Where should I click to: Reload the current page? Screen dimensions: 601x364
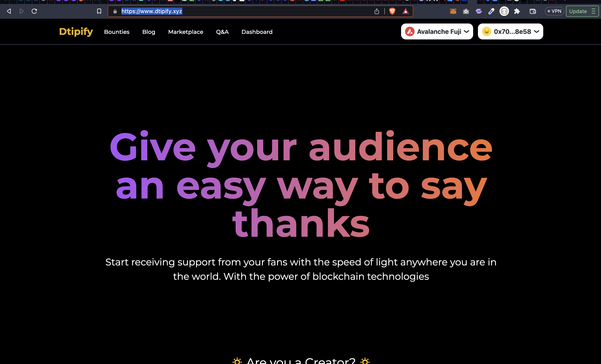pyautogui.click(x=34, y=11)
